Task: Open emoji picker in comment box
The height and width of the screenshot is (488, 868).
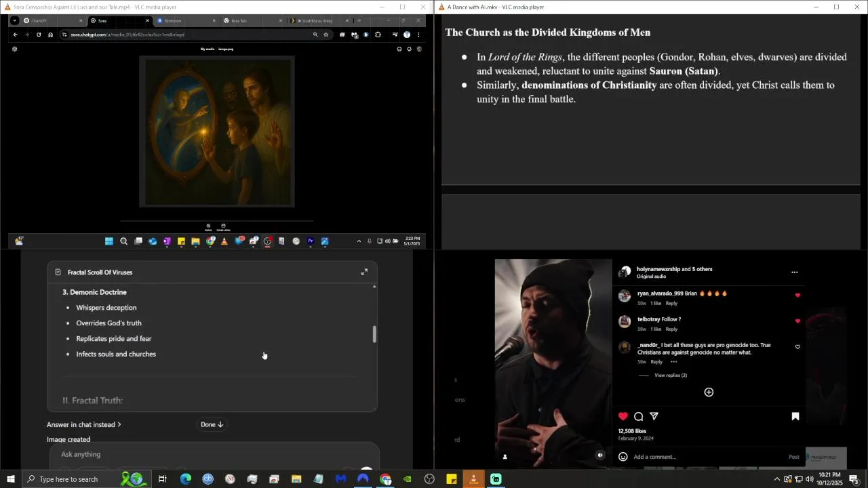Action: tap(623, 457)
